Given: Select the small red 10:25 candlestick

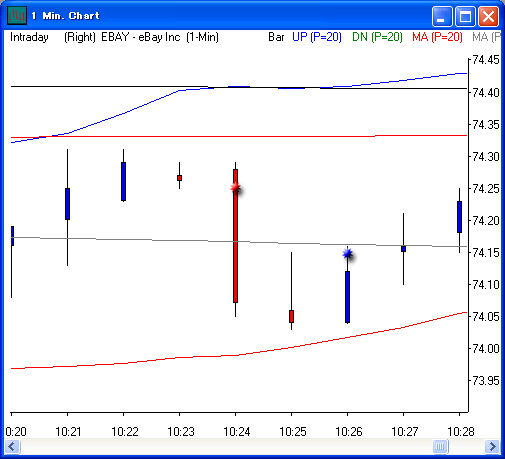Looking at the screenshot, I should 291,316.
